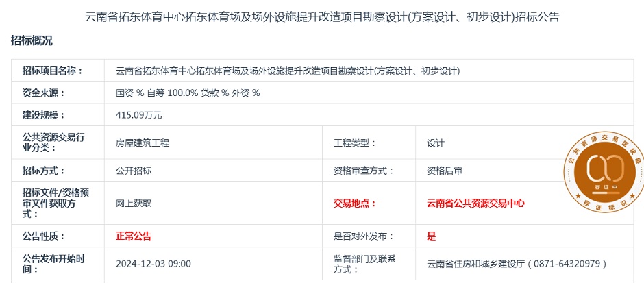Click the project name value in the first row
644x283 pixels.
point(288,71)
